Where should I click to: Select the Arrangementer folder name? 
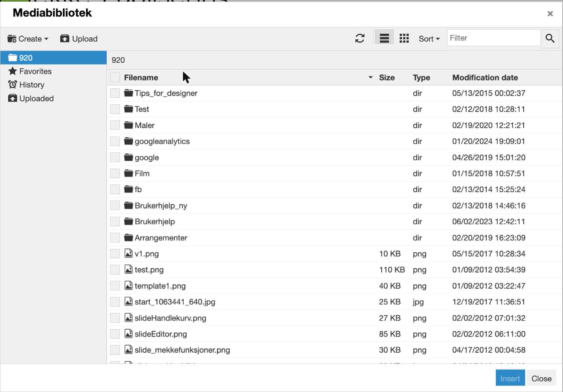pos(161,238)
